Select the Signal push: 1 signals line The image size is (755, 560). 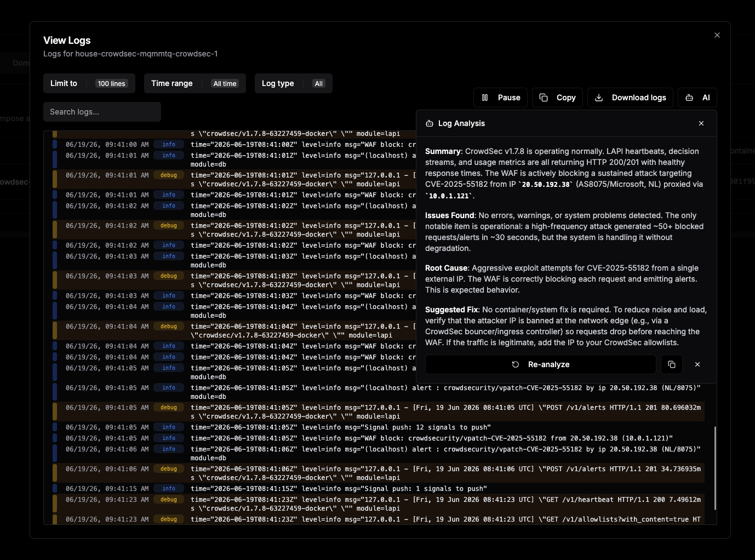[x=379, y=489]
